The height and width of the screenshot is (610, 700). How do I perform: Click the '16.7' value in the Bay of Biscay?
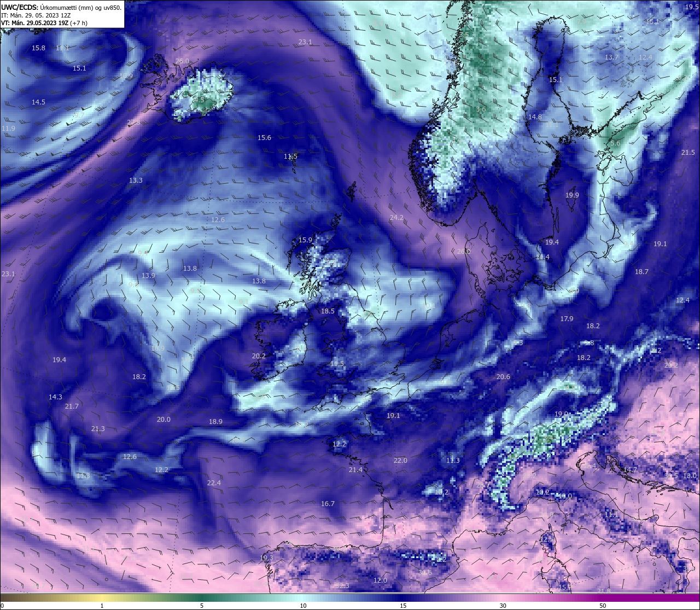pyautogui.click(x=328, y=504)
